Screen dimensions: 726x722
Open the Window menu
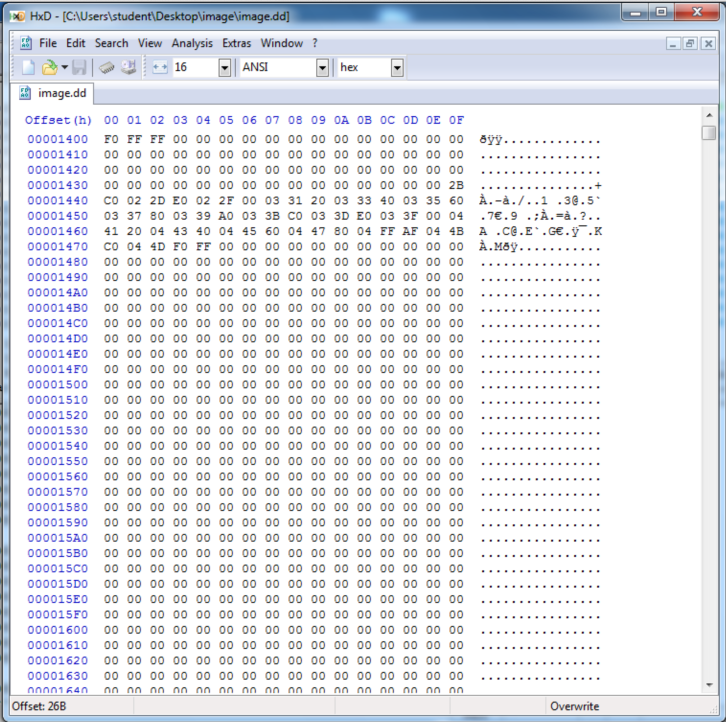tap(282, 43)
